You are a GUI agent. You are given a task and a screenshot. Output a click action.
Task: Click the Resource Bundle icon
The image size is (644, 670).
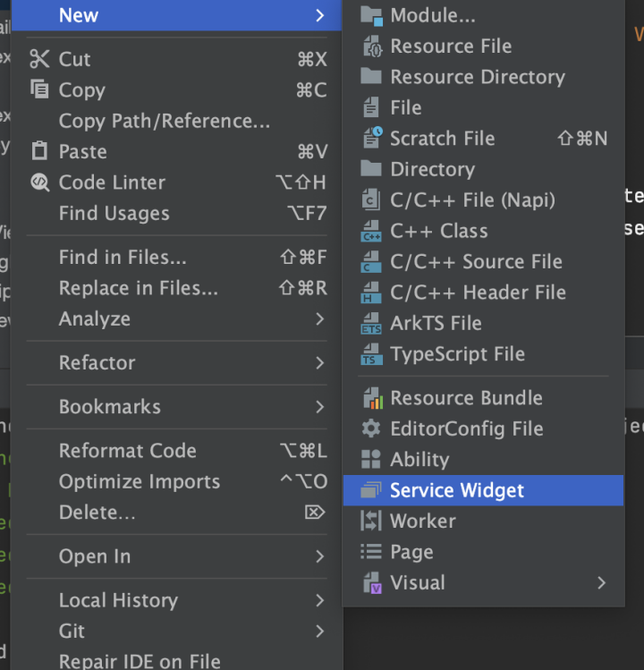click(x=370, y=398)
